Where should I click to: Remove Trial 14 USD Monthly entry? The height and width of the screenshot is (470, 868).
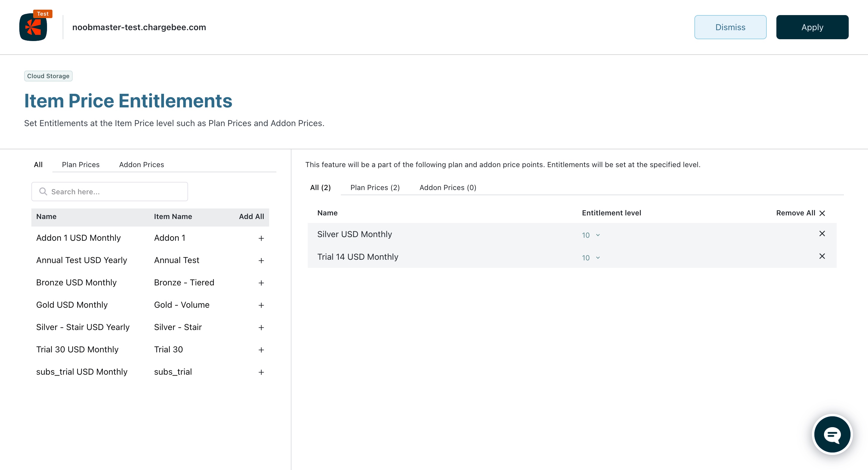pos(822,256)
